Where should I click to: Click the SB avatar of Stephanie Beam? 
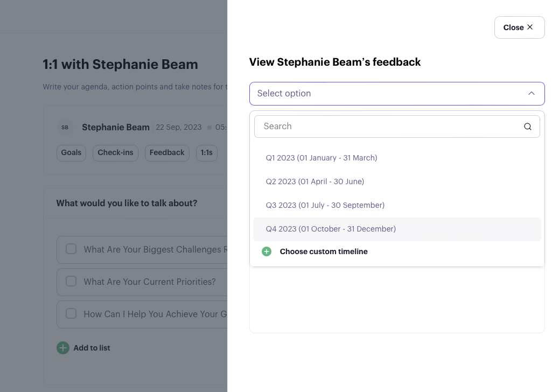pyautogui.click(x=65, y=127)
